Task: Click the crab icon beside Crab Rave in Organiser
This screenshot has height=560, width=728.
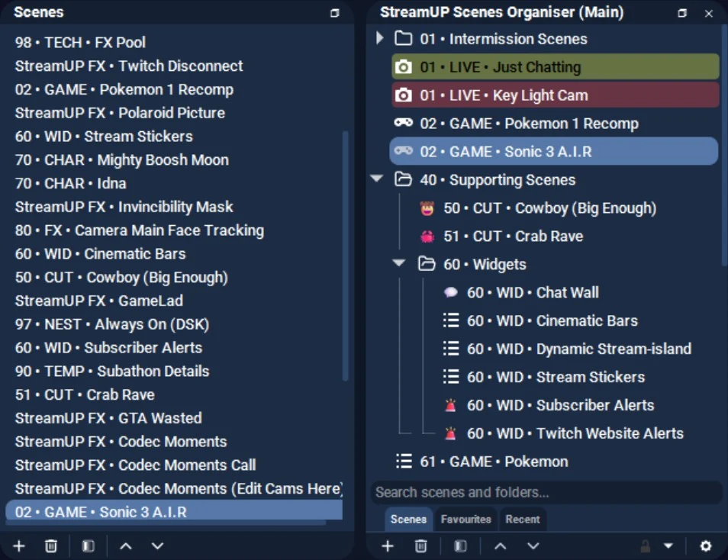Action: tap(427, 237)
